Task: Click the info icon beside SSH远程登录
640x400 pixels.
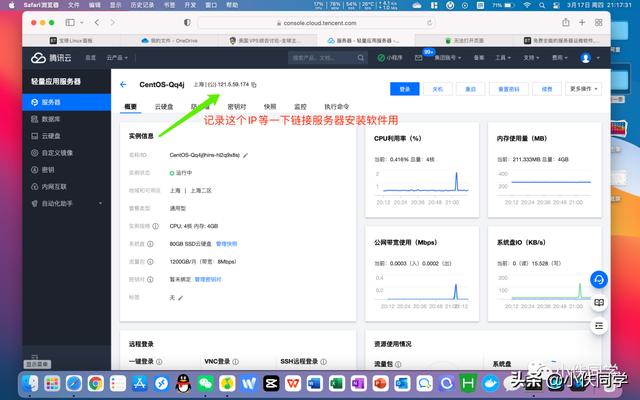Action: tap(323, 362)
